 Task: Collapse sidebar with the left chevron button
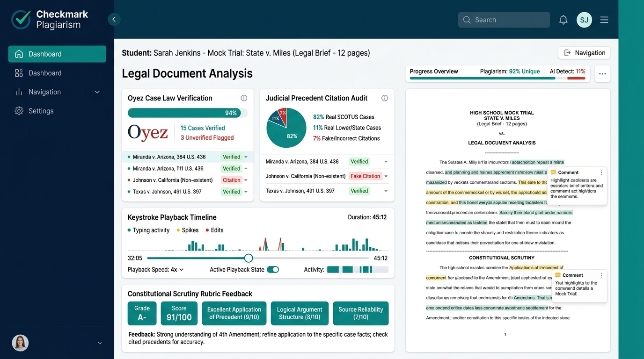tap(114, 19)
